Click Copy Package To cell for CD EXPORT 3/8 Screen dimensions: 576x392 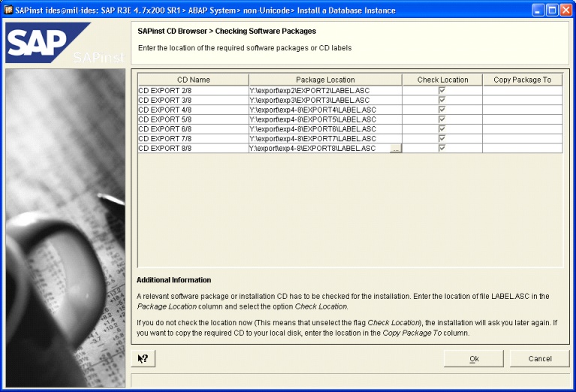(522, 100)
